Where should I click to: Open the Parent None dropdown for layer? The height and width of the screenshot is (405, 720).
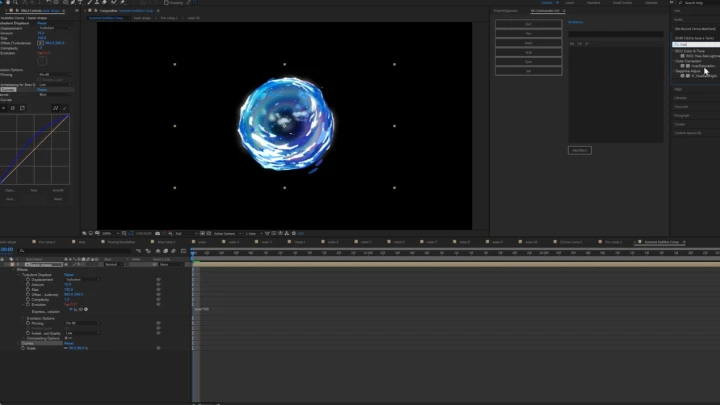170,264
